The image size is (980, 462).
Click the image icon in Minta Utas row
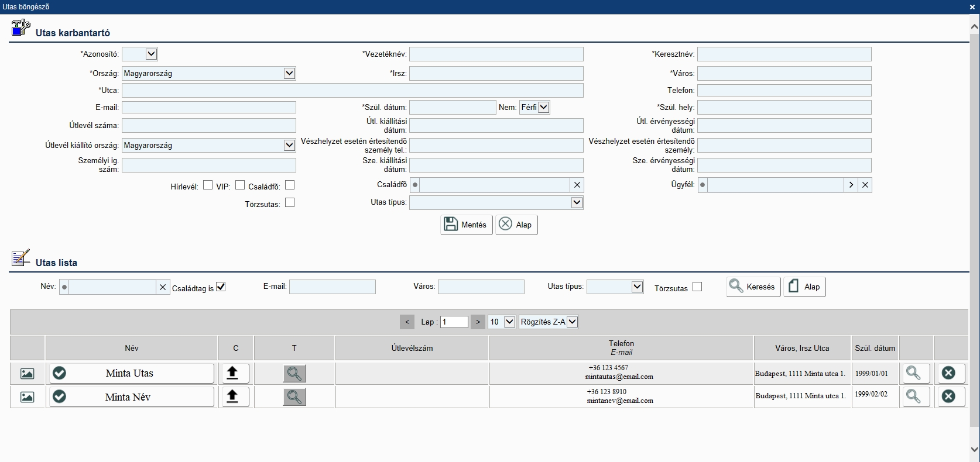27,374
